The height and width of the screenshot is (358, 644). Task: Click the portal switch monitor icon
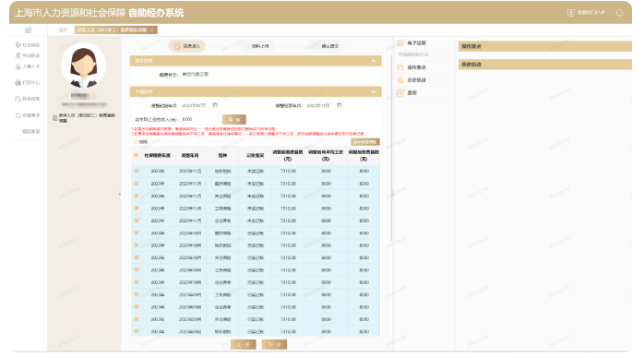pos(570,13)
